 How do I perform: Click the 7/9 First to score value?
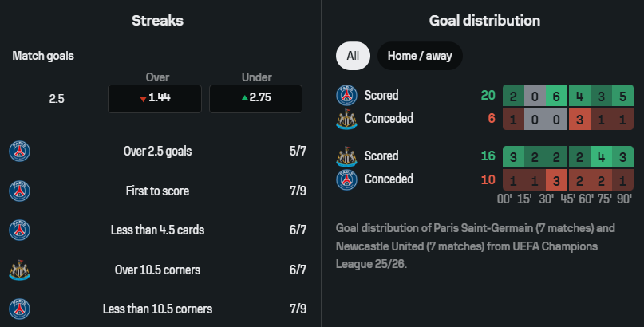pyautogui.click(x=298, y=191)
